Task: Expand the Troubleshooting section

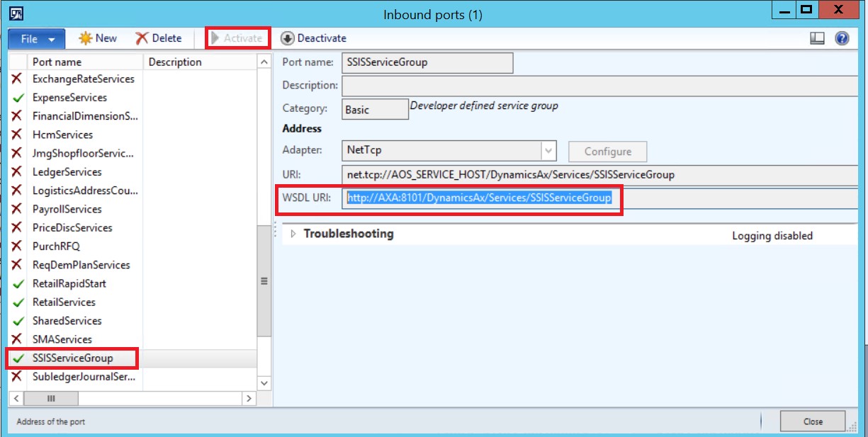Action: pos(293,234)
